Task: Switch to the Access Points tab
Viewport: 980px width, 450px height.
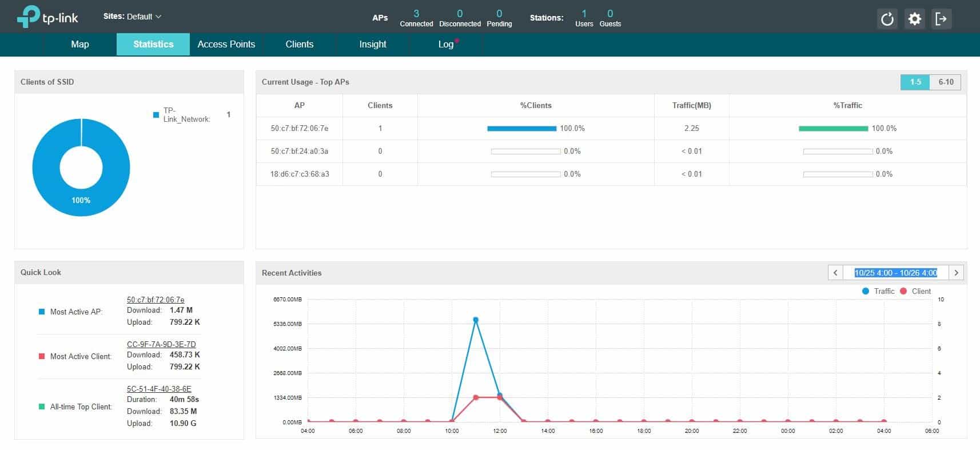Action: click(x=226, y=44)
